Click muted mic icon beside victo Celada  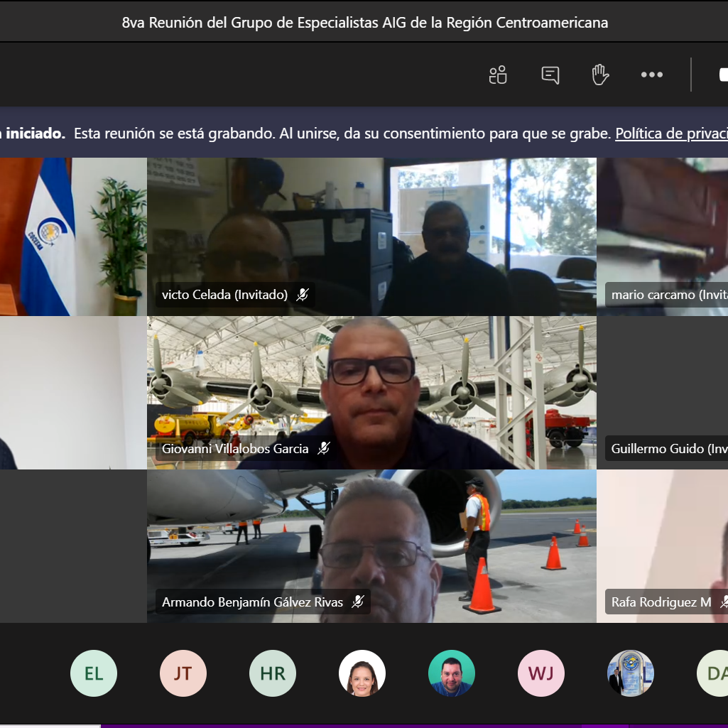pyautogui.click(x=303, y=295)
